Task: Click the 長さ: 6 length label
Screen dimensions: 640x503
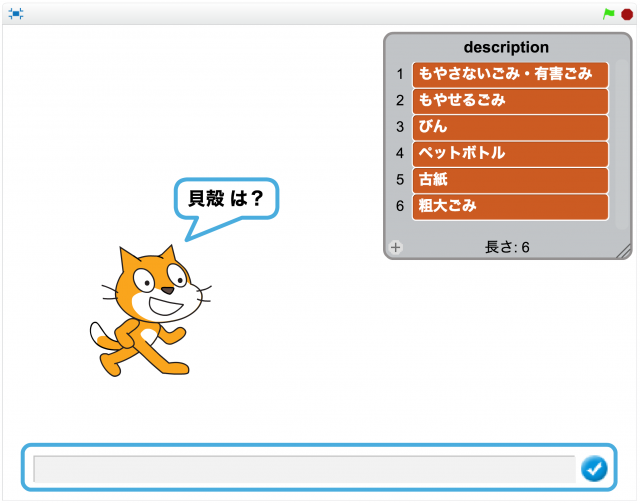Action: click(x=507, y=247)
